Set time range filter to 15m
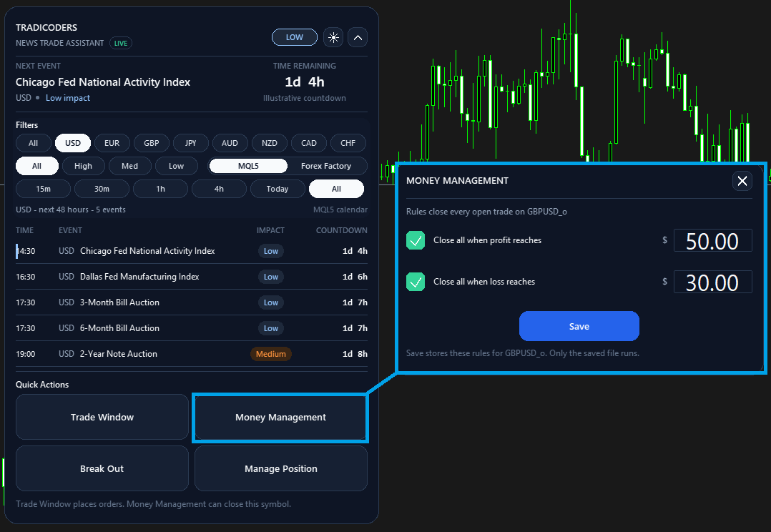This screenshot has height=532, width=771. [x=43, y=189]
